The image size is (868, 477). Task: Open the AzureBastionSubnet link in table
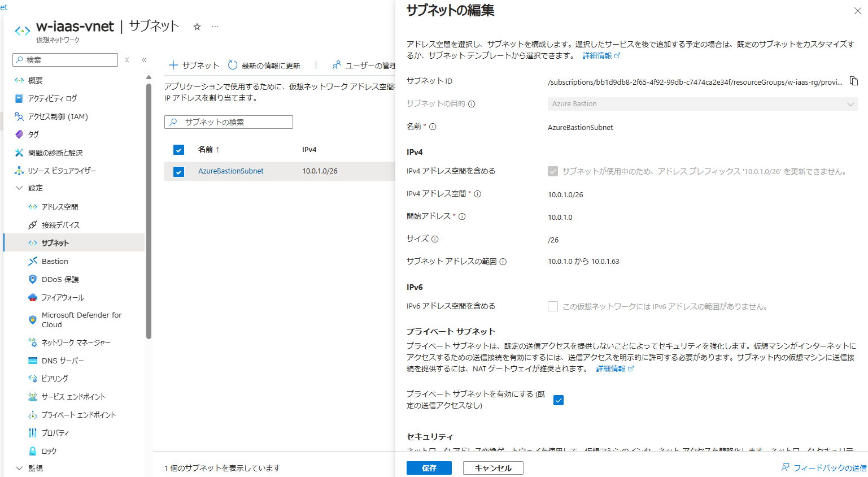[230, 171]
